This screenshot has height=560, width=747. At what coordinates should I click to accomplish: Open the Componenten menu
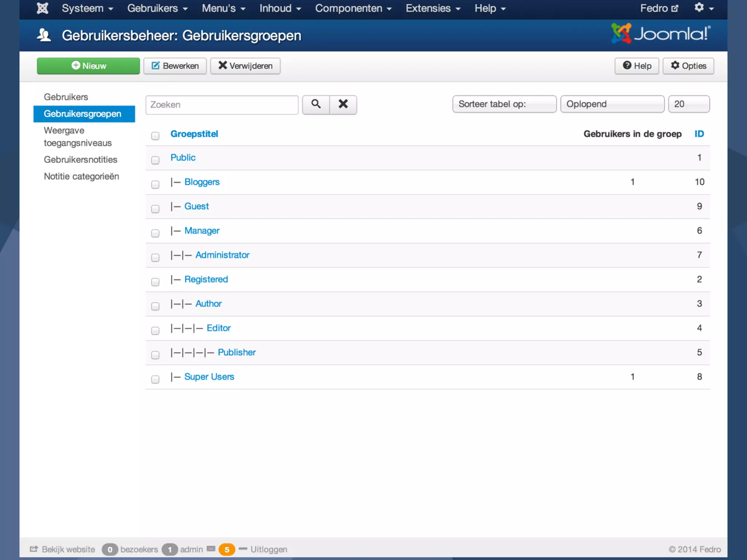tap(353, 8)
